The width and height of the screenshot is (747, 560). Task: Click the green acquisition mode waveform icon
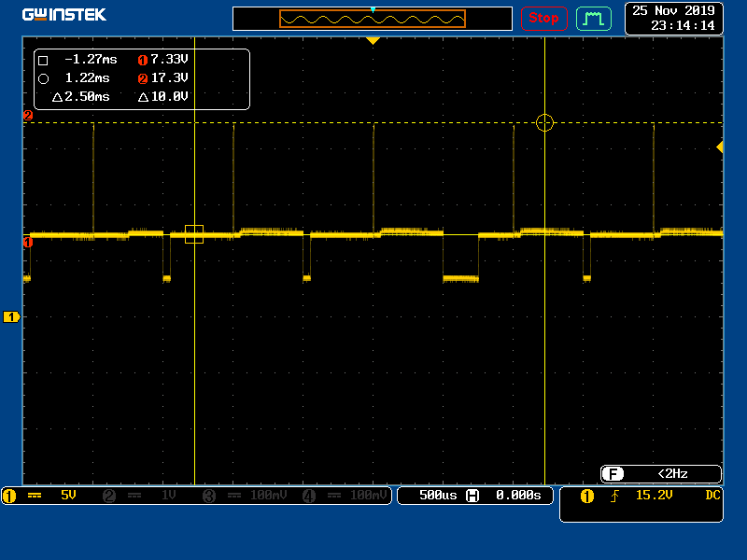point(594,19)
